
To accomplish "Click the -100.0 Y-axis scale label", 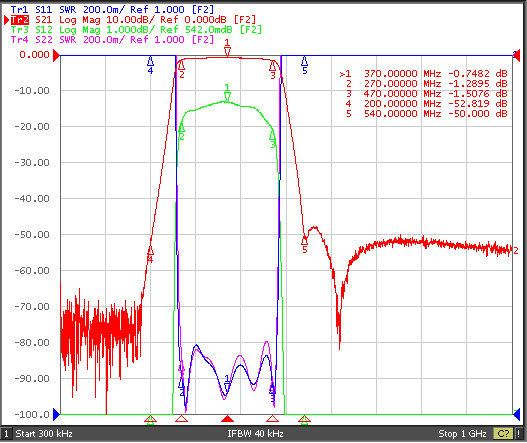I will pos(32,414).
